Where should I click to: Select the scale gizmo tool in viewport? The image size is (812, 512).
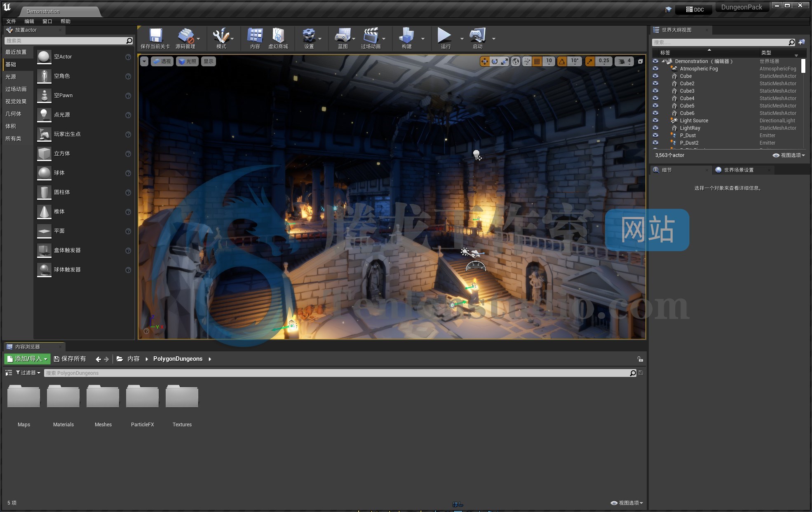pos(505,61)
